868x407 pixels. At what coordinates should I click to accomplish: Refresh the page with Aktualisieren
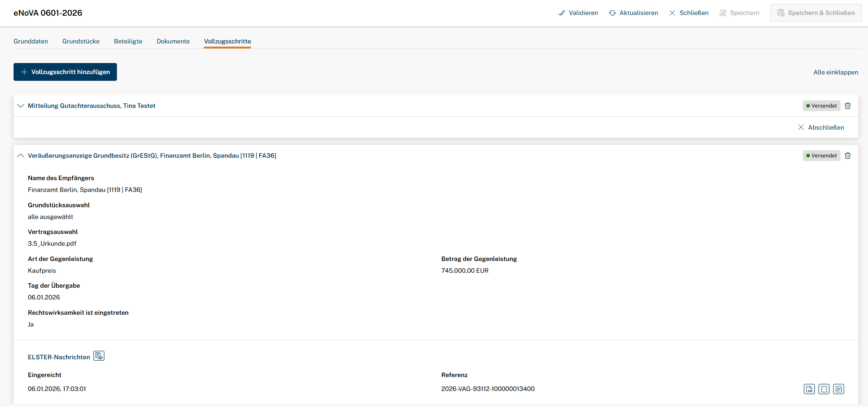tap(633, 13)
